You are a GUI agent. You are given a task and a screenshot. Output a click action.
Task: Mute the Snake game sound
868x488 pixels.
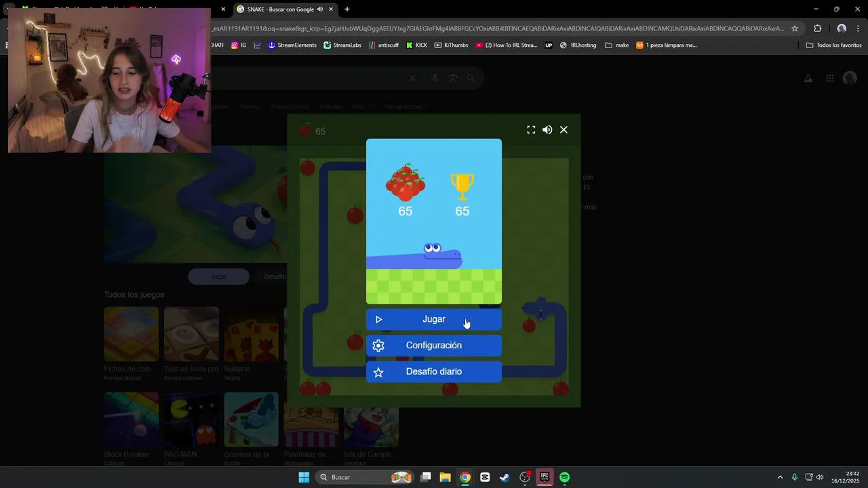[547, 130]
